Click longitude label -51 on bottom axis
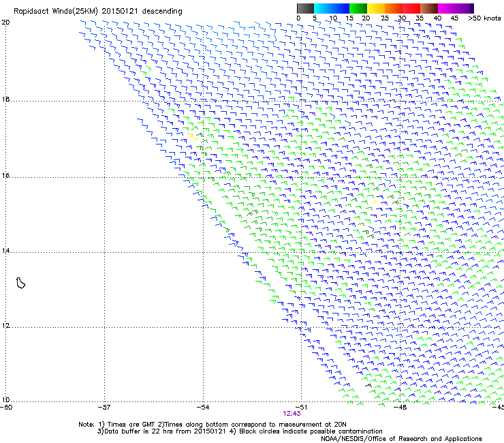Screen dimensions: 504x443 point(301,408)
